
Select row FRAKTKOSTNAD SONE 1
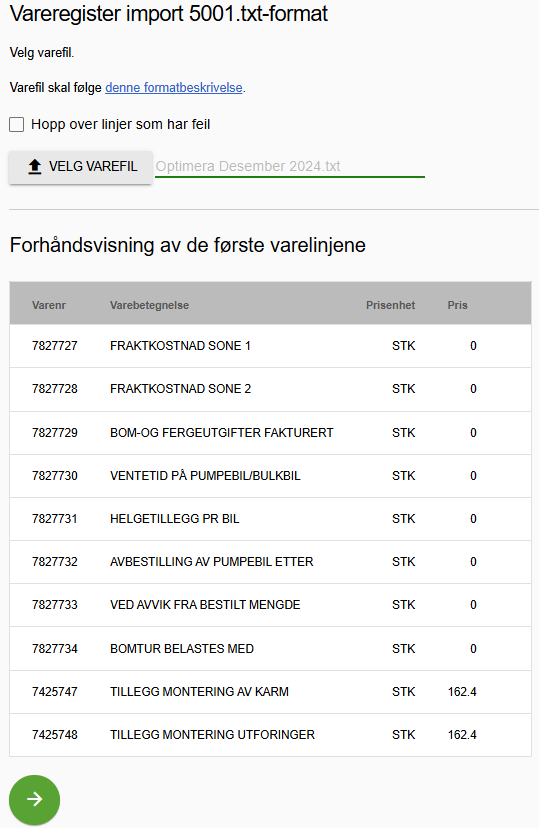pos(270,346)
